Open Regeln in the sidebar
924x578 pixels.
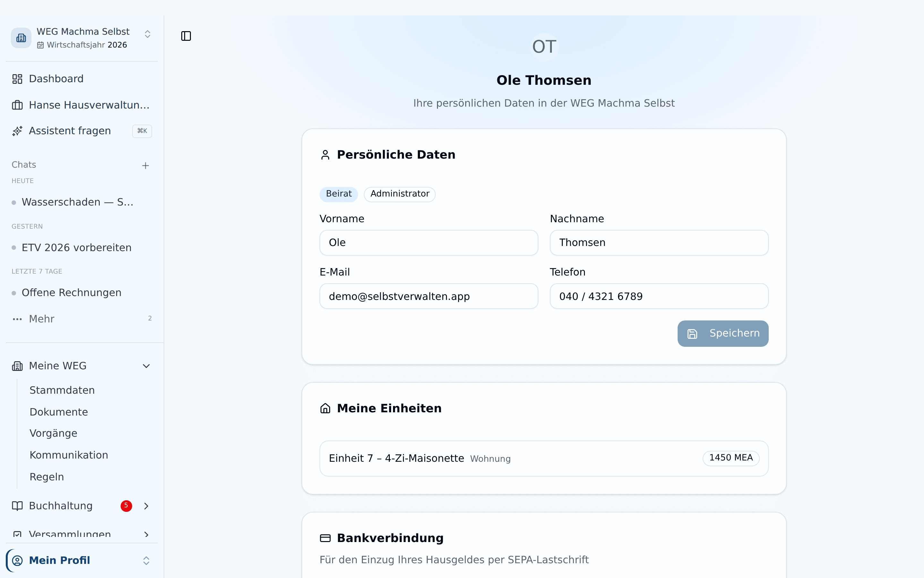click(47, 477)
